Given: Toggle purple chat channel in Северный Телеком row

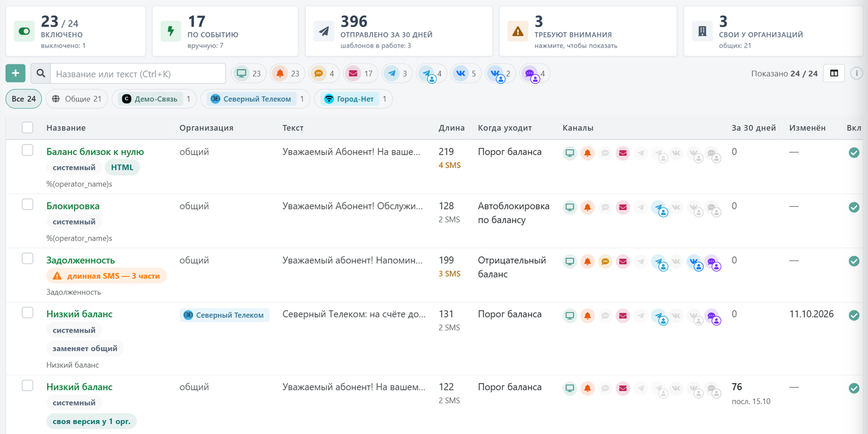Looking at the screenshot, I should (713, 316).
